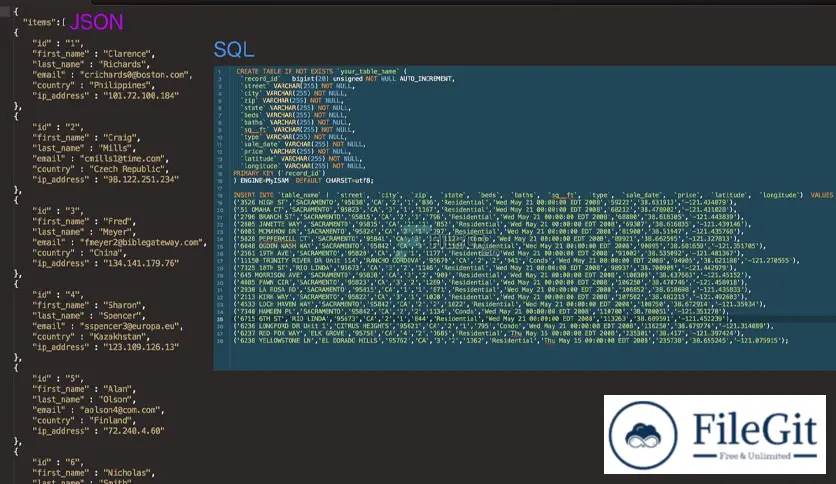Click the "country" : "Finland" line
836x484 pixels.
click(x=84, y=420)
